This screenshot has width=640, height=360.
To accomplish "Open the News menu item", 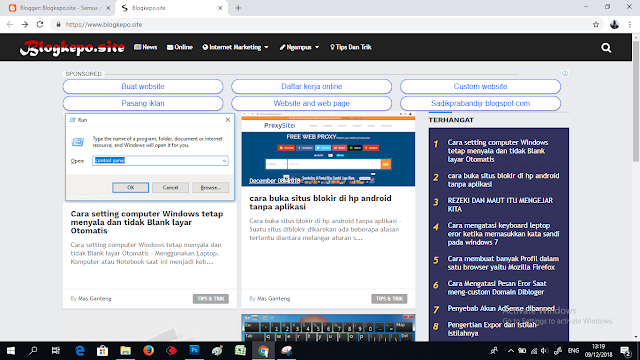I will coord(146,47).
